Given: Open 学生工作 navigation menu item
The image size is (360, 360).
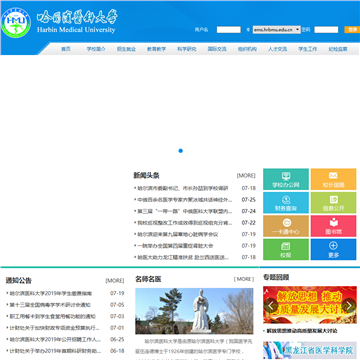Looking at the screenshot, I should click(x=308, y=49).
